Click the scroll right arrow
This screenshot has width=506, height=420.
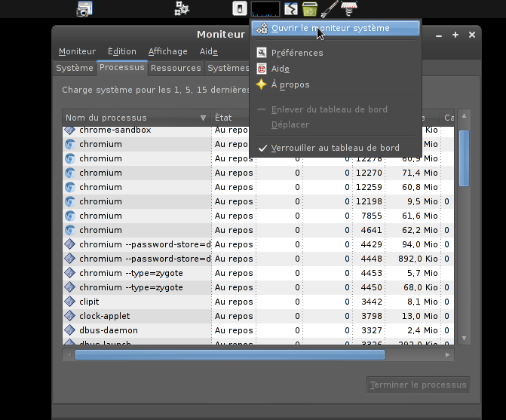click(x=447, y=355)
